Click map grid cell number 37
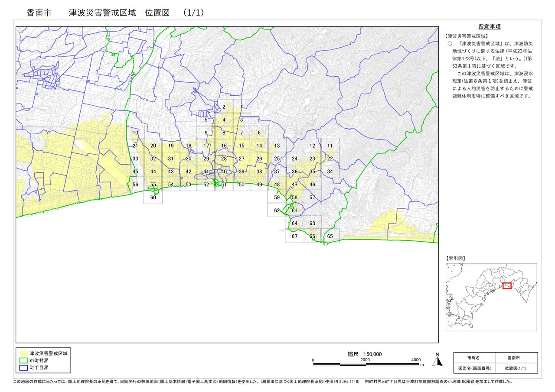The width and height of the screenshot is (555, 392). coord(277,172)
